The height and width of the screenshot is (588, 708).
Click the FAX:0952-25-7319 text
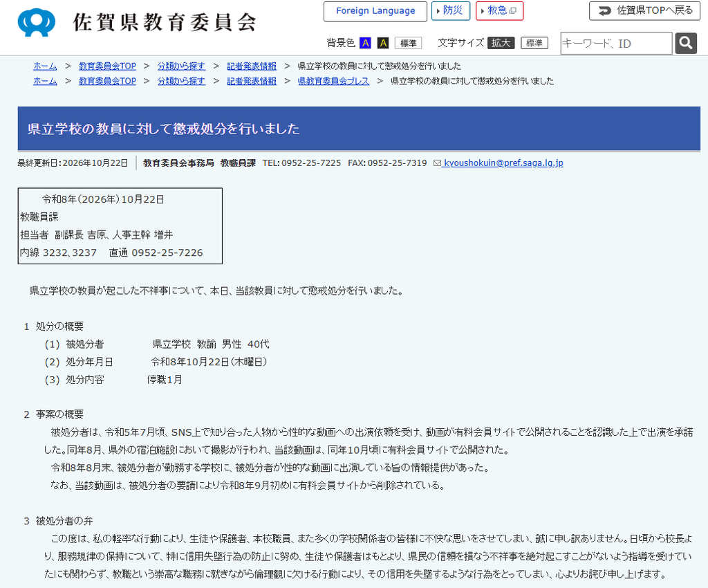coord(387,163)
